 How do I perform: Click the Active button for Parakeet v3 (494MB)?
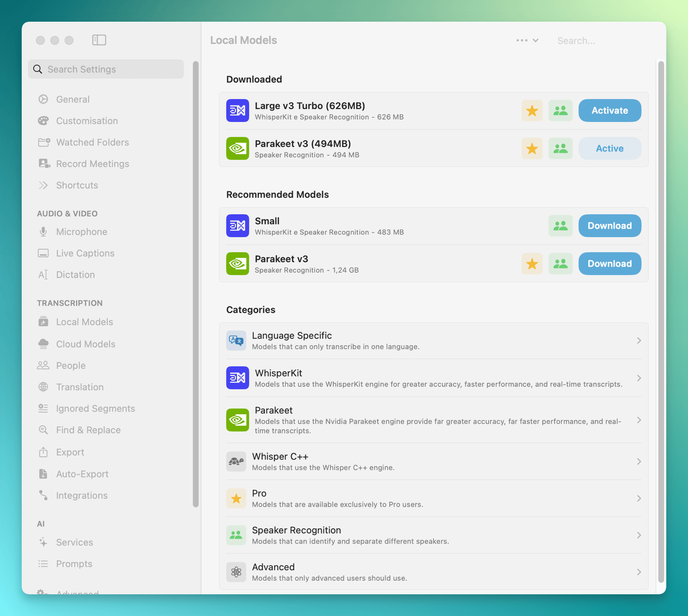coord(610,148)
